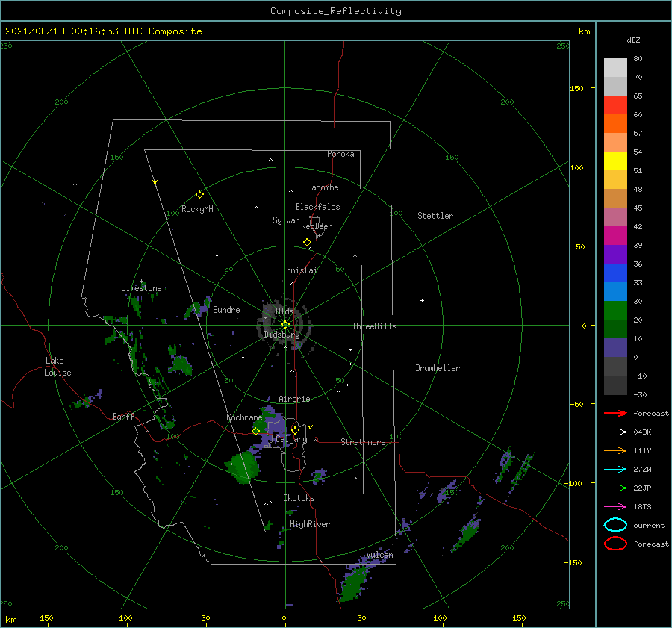Click the magenta 18TS arrow icon

coord(615,507)
